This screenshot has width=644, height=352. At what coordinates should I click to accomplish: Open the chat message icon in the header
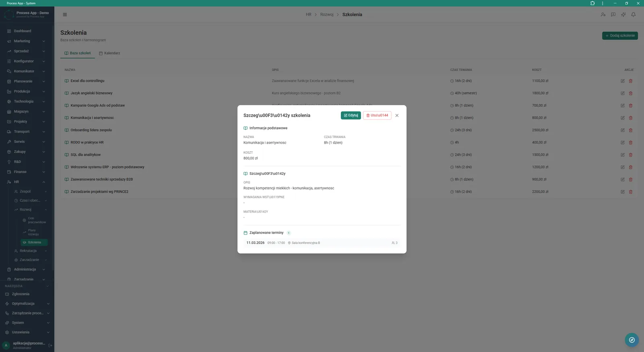[x=613, y=14]
